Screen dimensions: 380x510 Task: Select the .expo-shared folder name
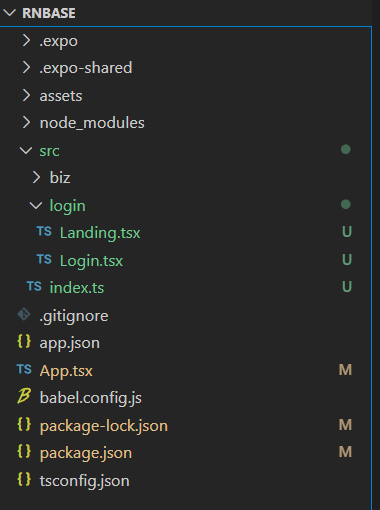click(x=86, y=68)
